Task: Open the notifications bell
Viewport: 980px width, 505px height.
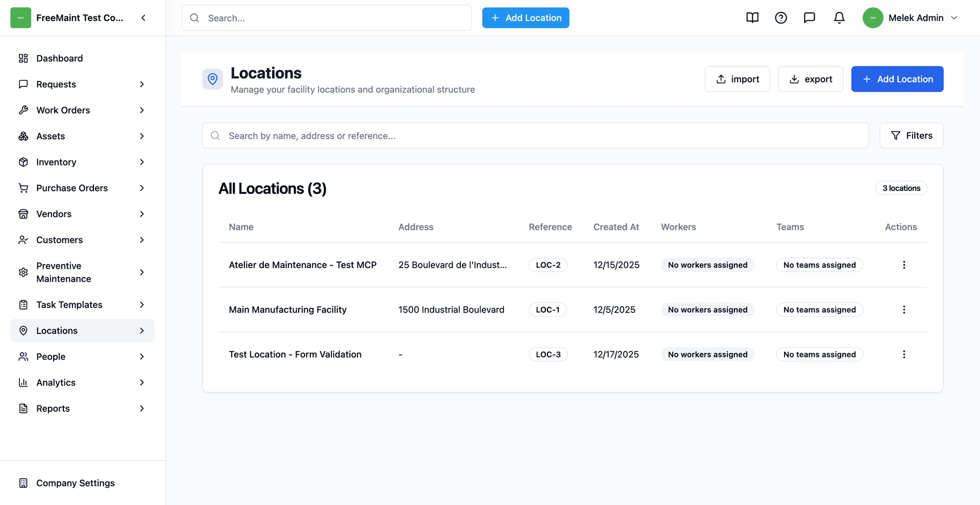Action: tap(839, 18)
